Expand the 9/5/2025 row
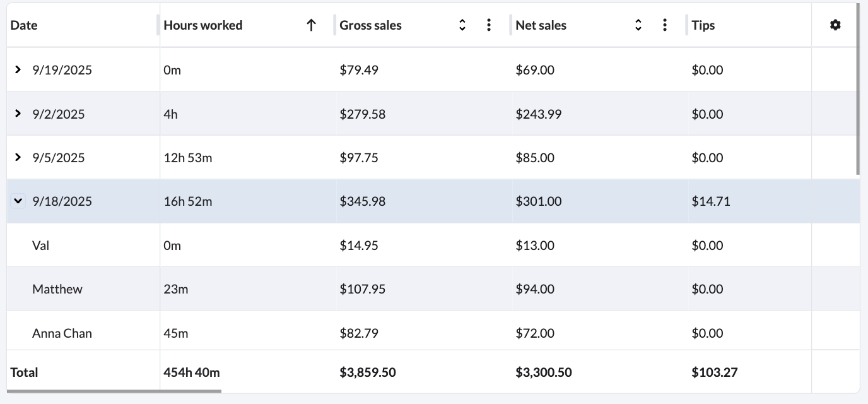Screen dimensions: 868x404 click(18, 157)
